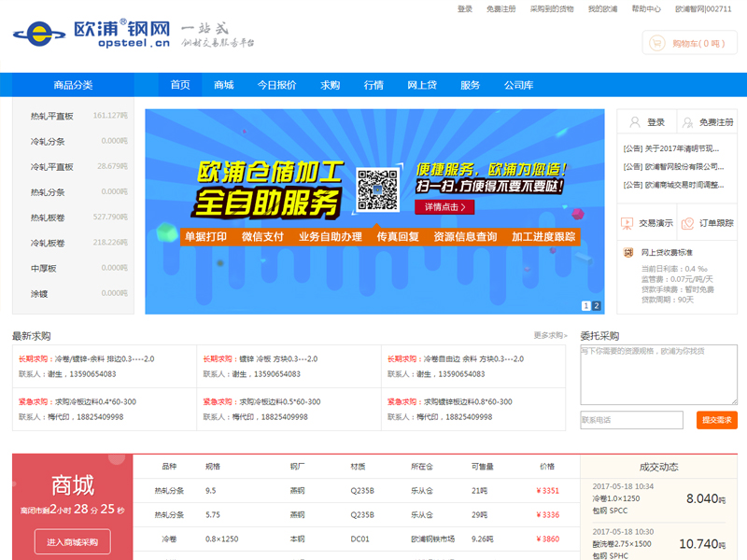This screenshot has width=747, height=560.
Task: Open 帮助中心 top link
Action: pyautogui.click(x=646, y=8)
